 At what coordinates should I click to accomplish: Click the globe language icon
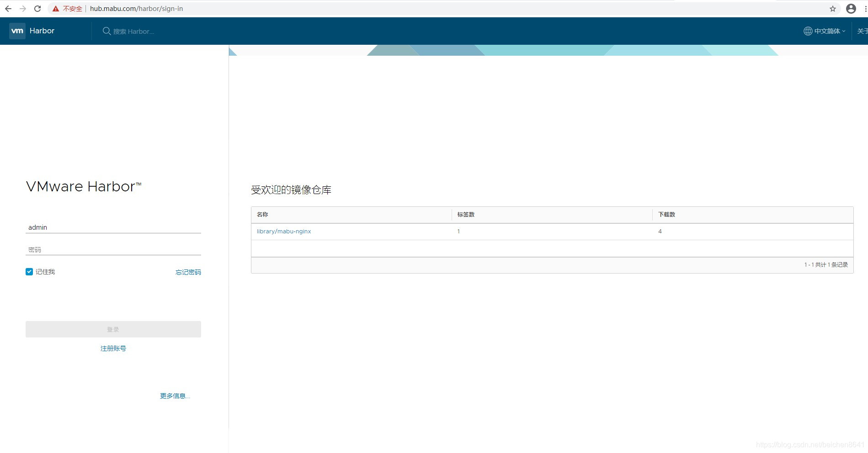click(x=808, y=31)
